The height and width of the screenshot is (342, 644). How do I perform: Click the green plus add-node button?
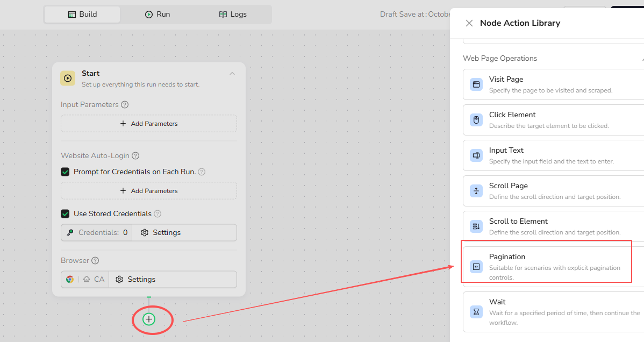149,319
